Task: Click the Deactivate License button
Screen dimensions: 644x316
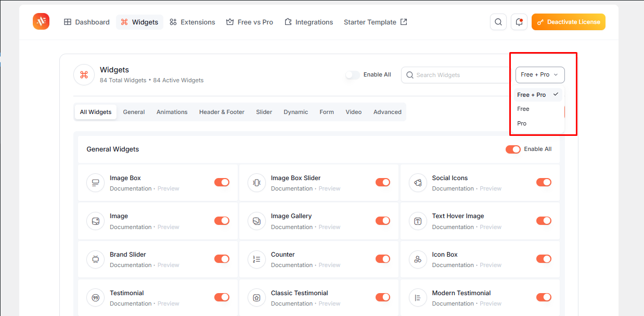Action: tap(569, 22)
